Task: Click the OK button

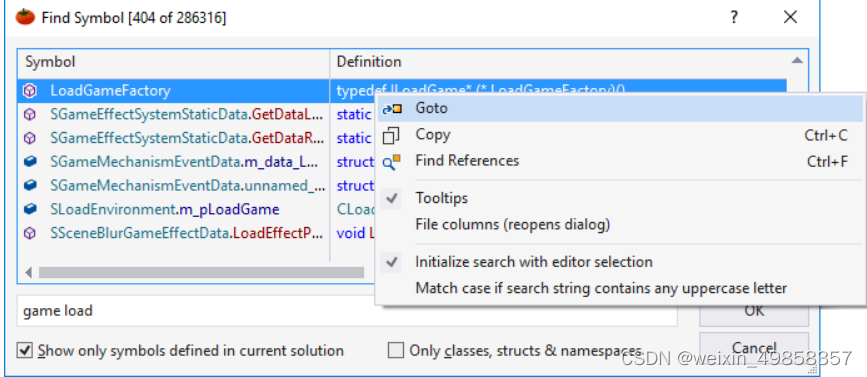Action: pyautogui.click(x=754, y=311)
